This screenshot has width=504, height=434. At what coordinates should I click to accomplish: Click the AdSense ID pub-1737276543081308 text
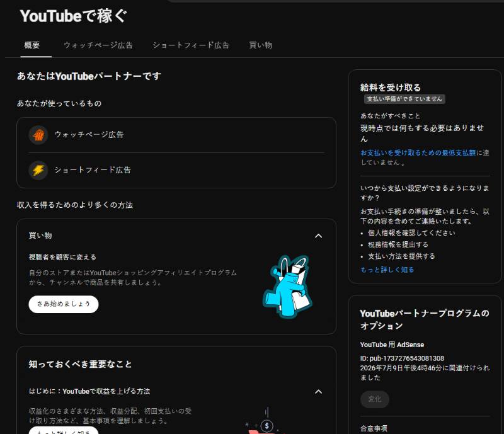click(402, 358)
